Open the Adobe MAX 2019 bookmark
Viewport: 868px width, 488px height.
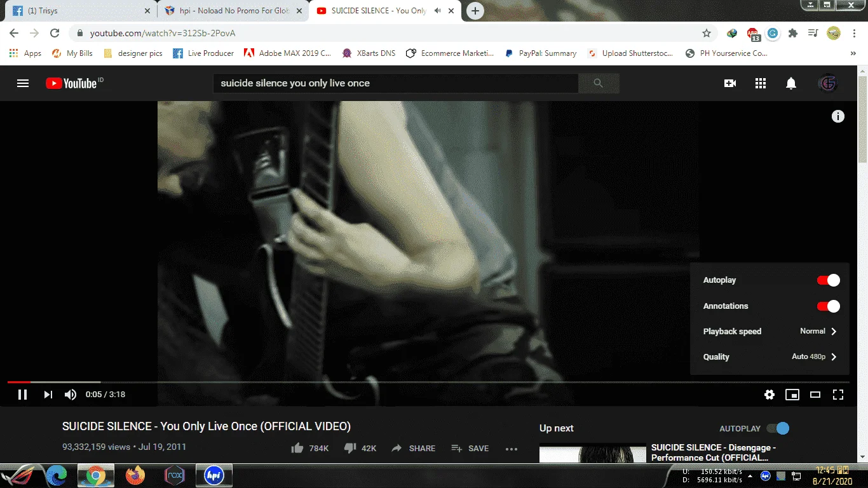coord(287,53)
